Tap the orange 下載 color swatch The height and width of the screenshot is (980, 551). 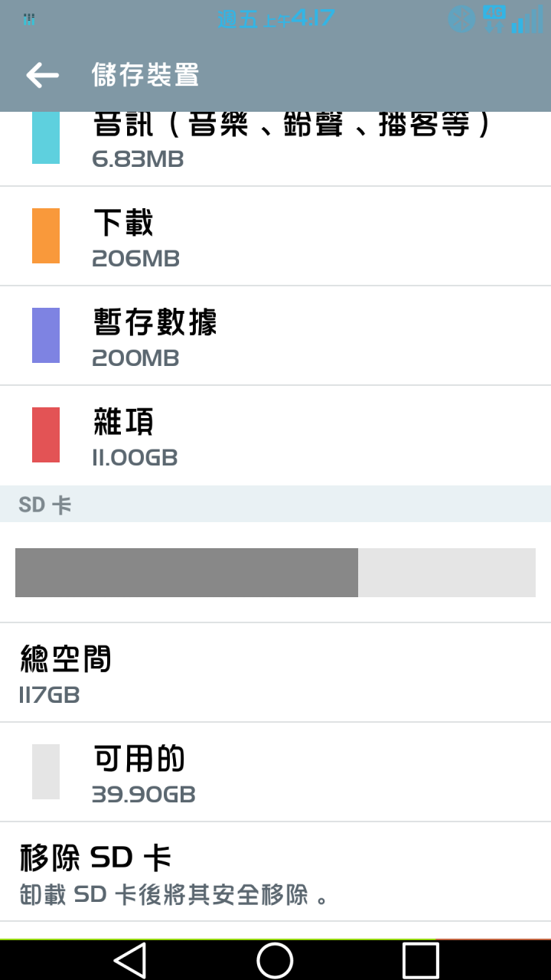[x=46, y=236]
